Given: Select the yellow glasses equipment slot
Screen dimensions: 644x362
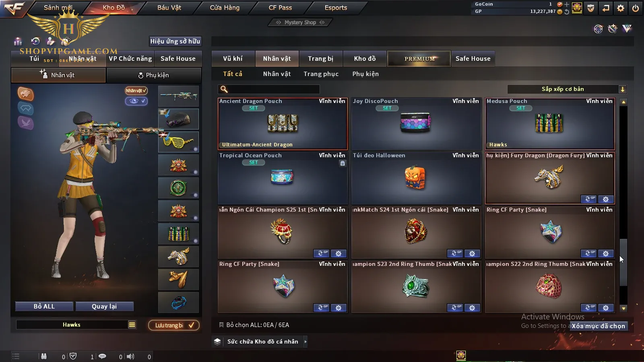Looking at the screenshot, I should point(178,142).
